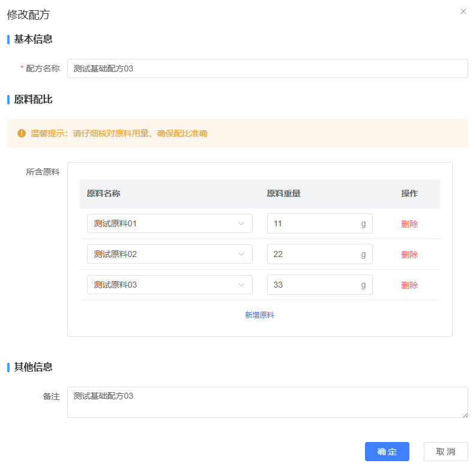This screenshot has height=469, width=476.
Task: Click the 基本信息 section heading
Action: (x=33, y=39)
